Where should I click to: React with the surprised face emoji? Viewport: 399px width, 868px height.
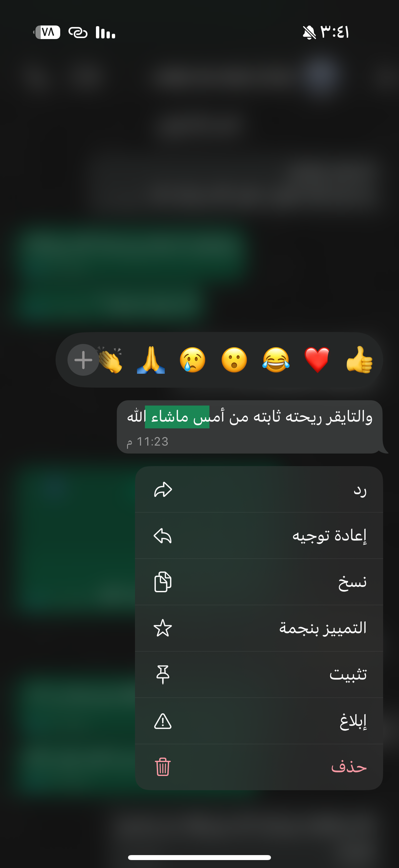(234, 360)
